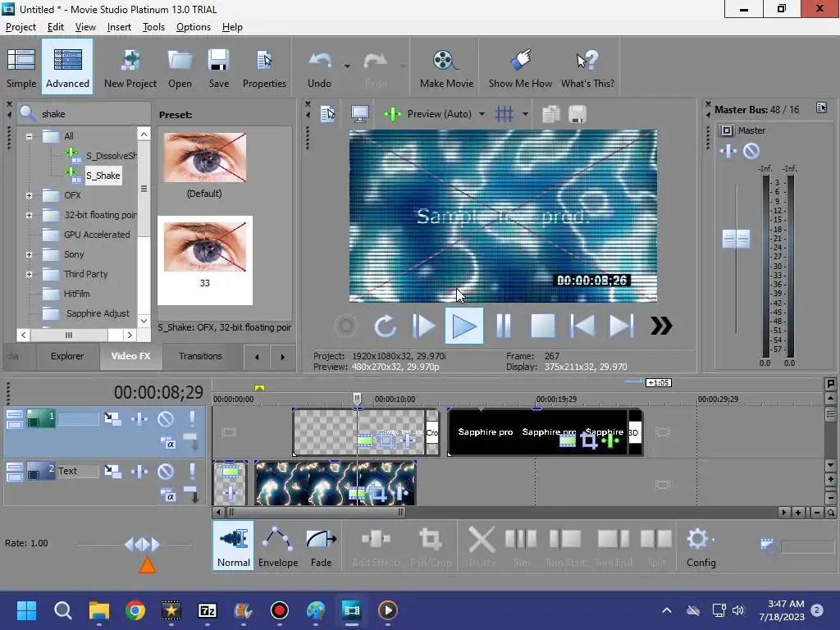The image size is (840, 630).
Task: Switch to Advanced mode
Action: click(67, 67)
